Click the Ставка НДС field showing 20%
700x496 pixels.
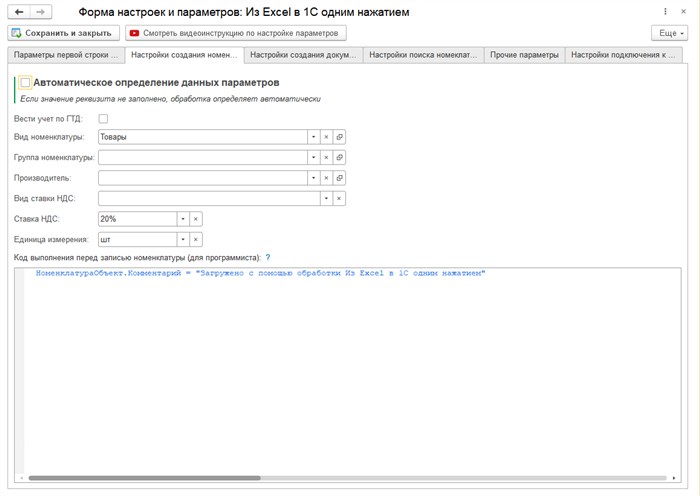pyautogui.click(x=138, y=219)
